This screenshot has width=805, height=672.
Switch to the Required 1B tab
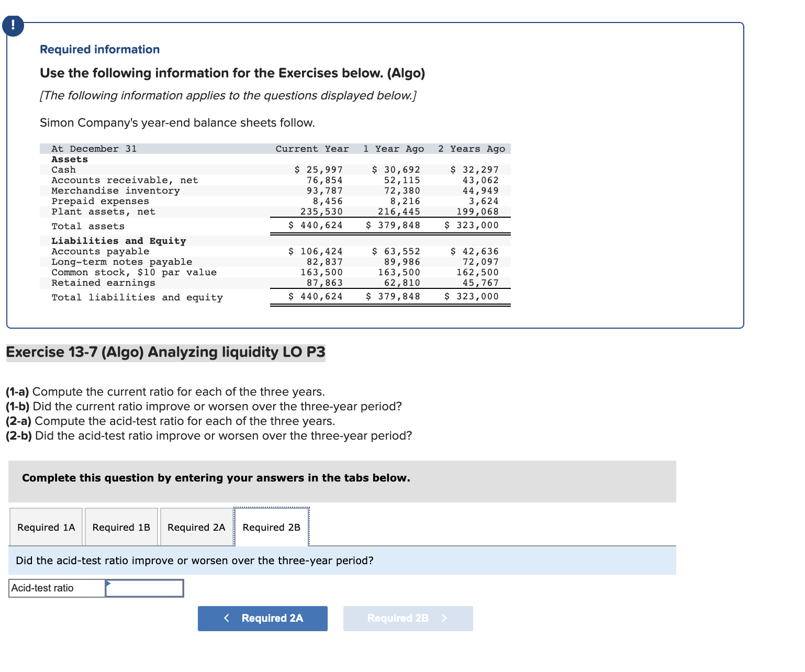(121, 527)
